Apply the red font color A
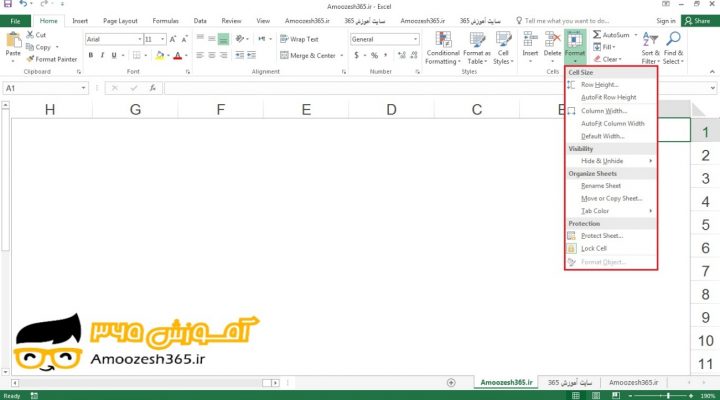Image resolution: width=720 pixels, height=400 pixels. coord(178,55)
